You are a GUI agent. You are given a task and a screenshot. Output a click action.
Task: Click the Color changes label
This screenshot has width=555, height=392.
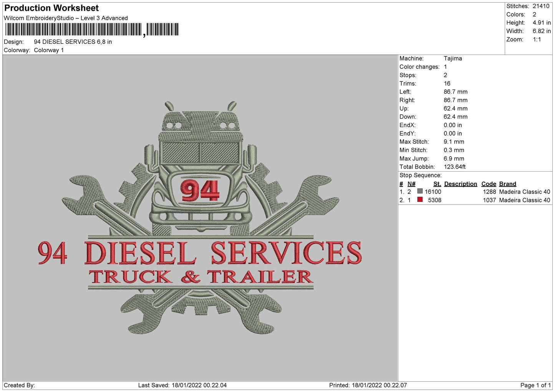coord(419,67)
